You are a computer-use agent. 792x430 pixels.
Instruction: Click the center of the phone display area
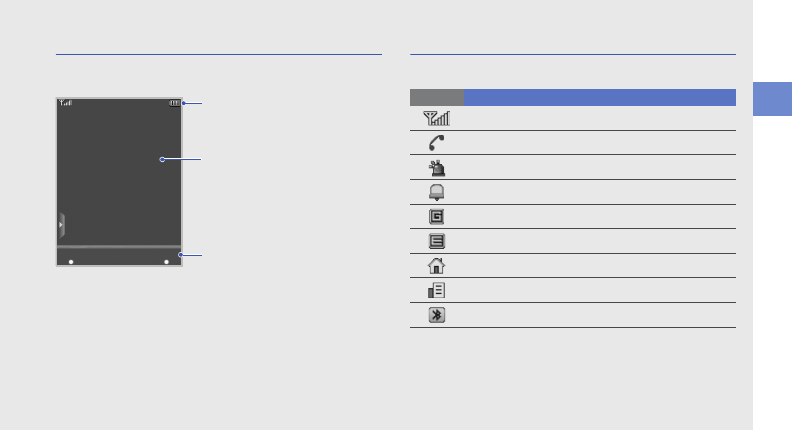(119, 172)
